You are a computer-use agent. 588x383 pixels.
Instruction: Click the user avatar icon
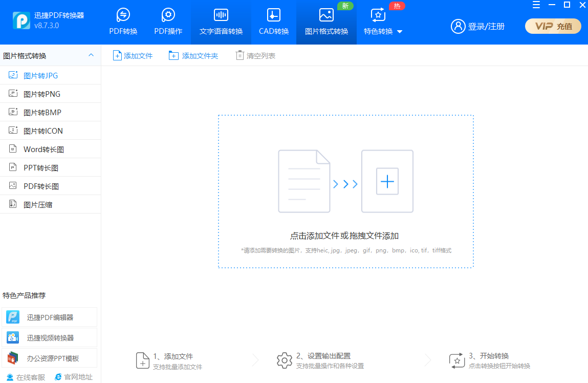458,26
